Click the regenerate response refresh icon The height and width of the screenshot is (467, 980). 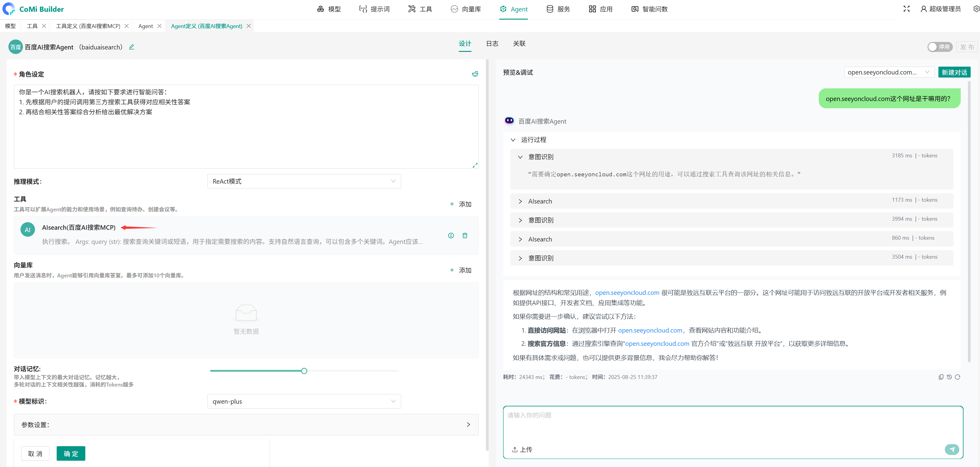point(958,377)
